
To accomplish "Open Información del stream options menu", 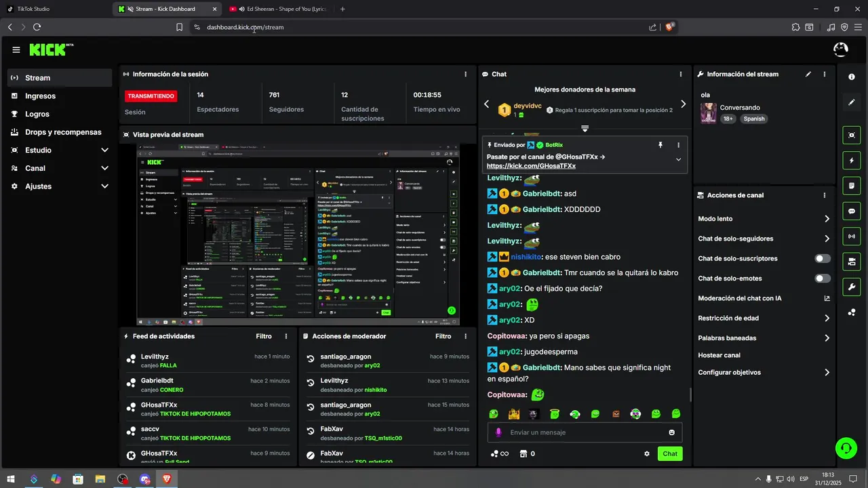I will tap(825, 74).
